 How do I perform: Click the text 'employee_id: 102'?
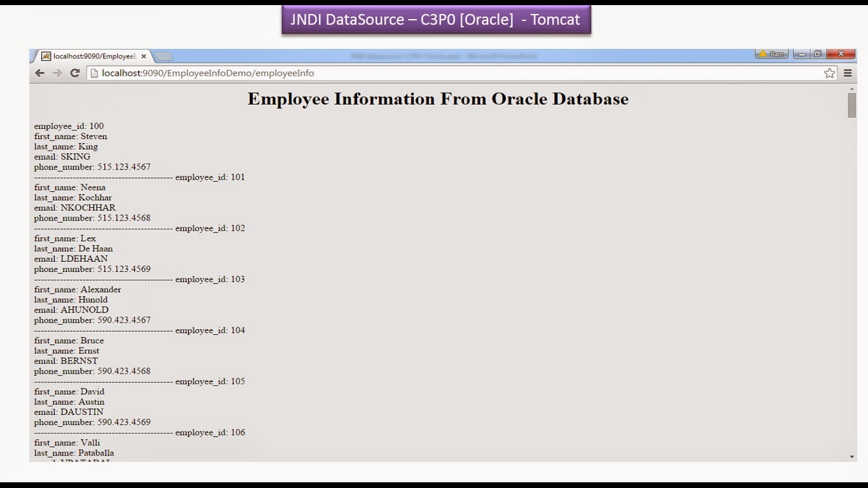coord(210,227)
